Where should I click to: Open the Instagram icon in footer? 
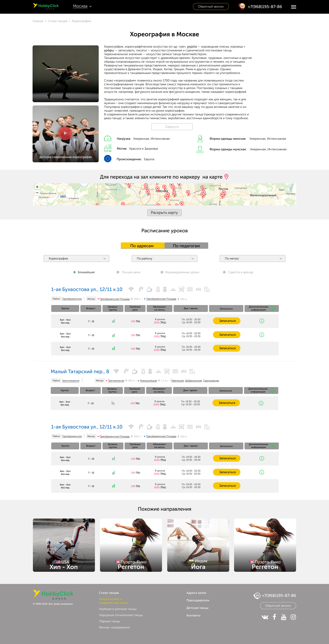tap(293, 617)
